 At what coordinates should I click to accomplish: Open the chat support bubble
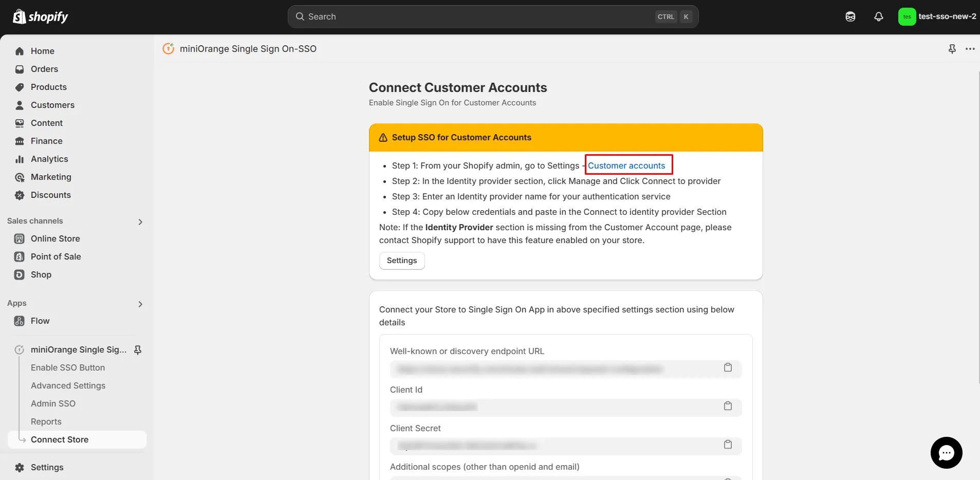click(946, 453)
